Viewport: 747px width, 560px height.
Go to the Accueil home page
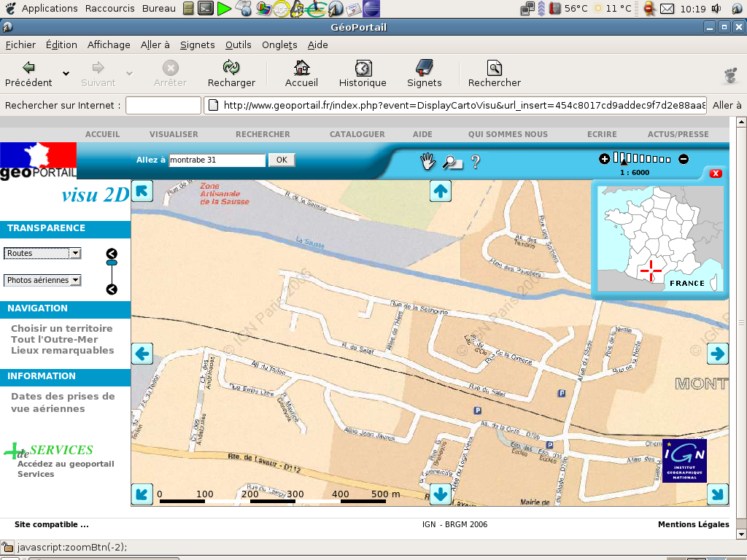pos(301,74)
